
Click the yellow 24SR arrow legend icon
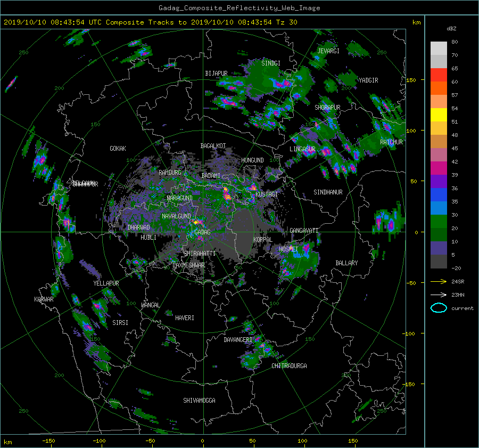[439, 281]
